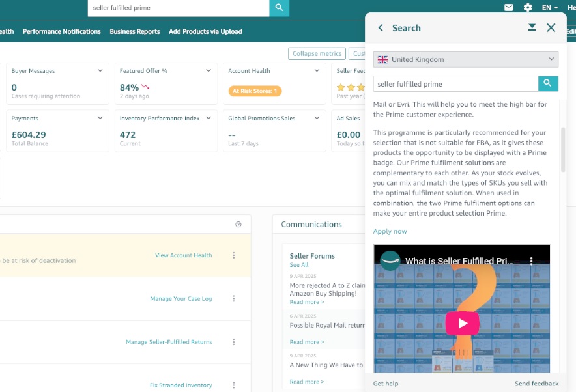This screenshot has height=392, width=576.
Task: Expand the Buyer Messages card chevron
Action: pyautogui.click(x=100, y=70)
